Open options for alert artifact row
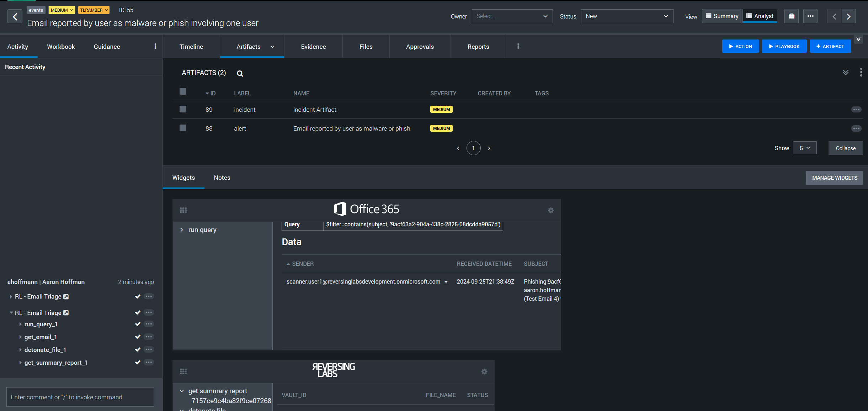The height and width of the screenshot is (411, 868). [856, 128]
